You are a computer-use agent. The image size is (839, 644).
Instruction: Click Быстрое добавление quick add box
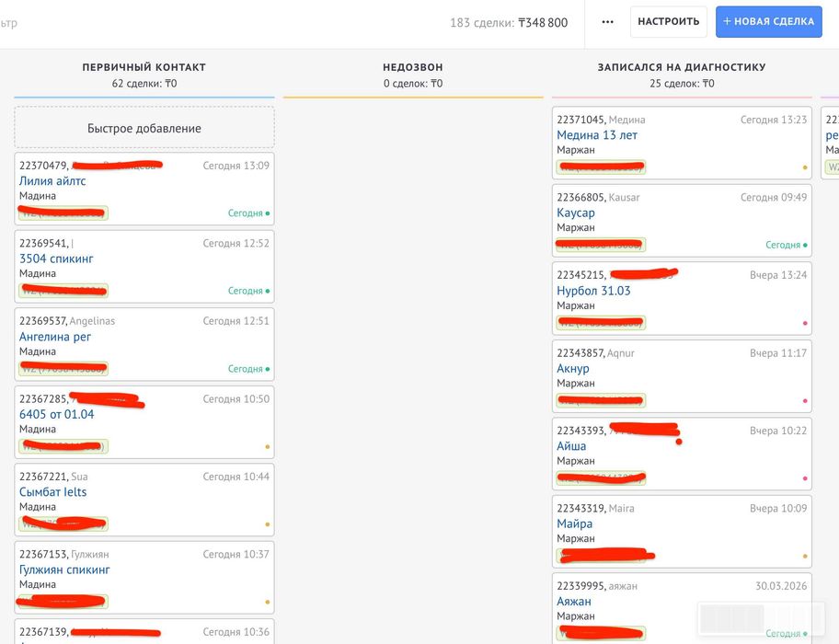tap(144, 128)
